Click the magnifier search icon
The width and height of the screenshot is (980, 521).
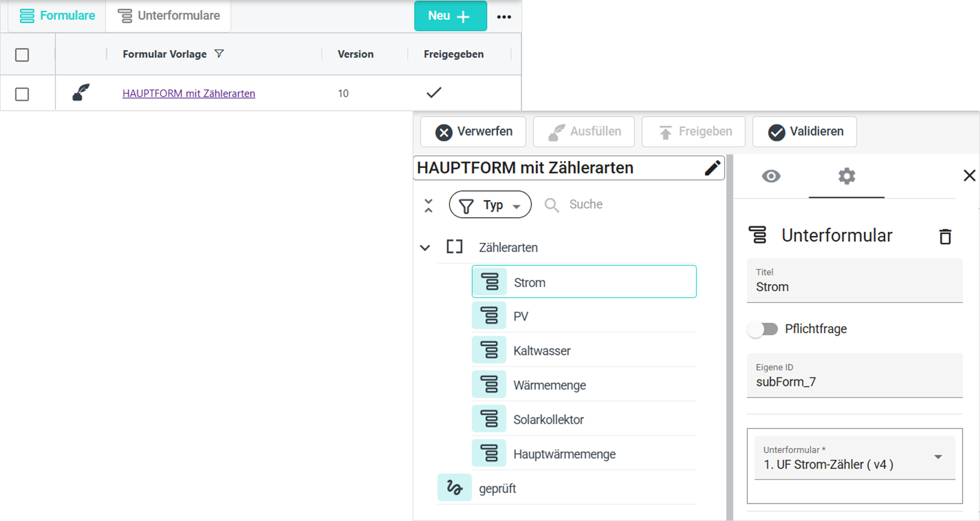[551, 205]
